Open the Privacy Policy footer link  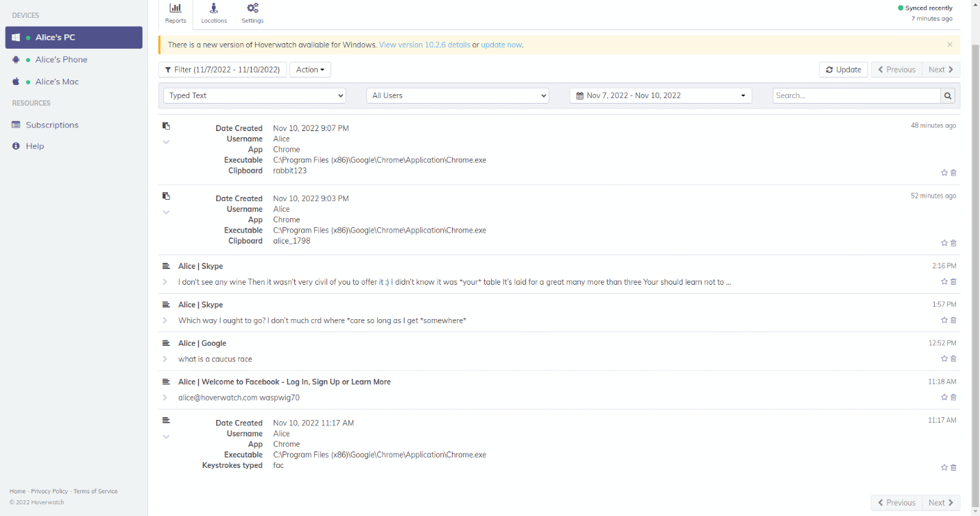(x=49, y=491)
